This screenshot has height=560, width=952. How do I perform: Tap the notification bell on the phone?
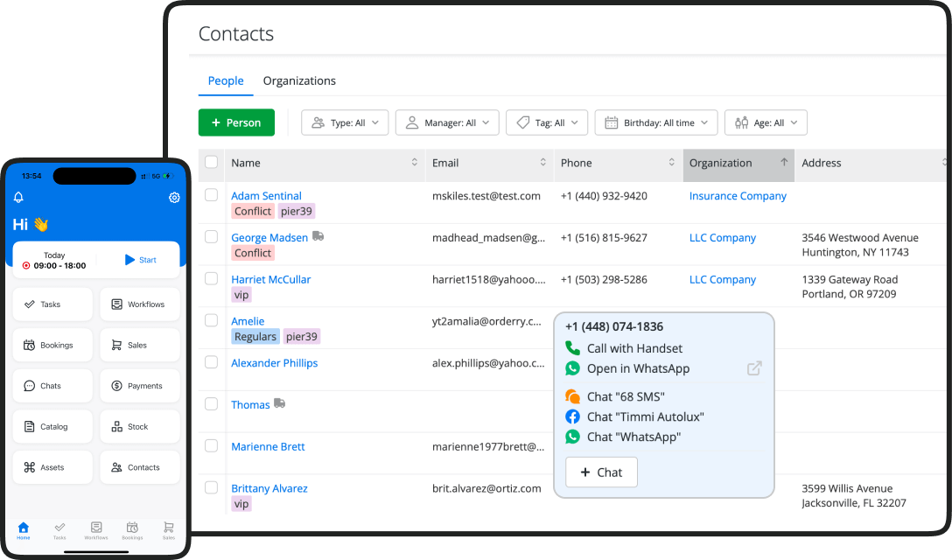(x=18, y=198)
